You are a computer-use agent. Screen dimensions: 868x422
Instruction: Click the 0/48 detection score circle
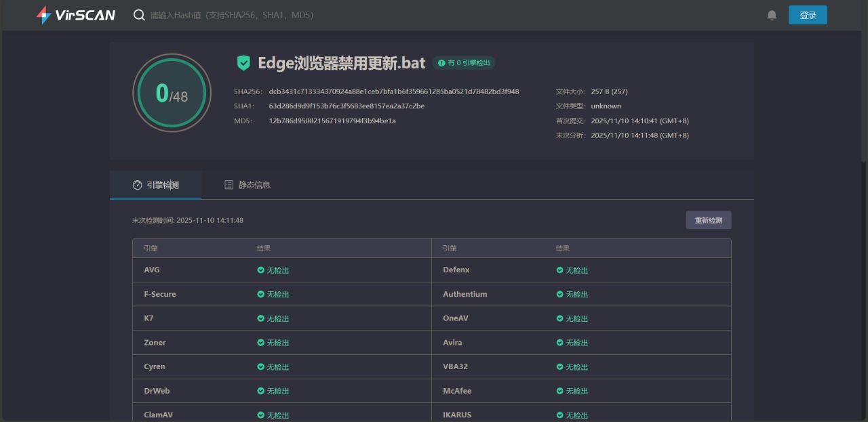tap(172, 93)
